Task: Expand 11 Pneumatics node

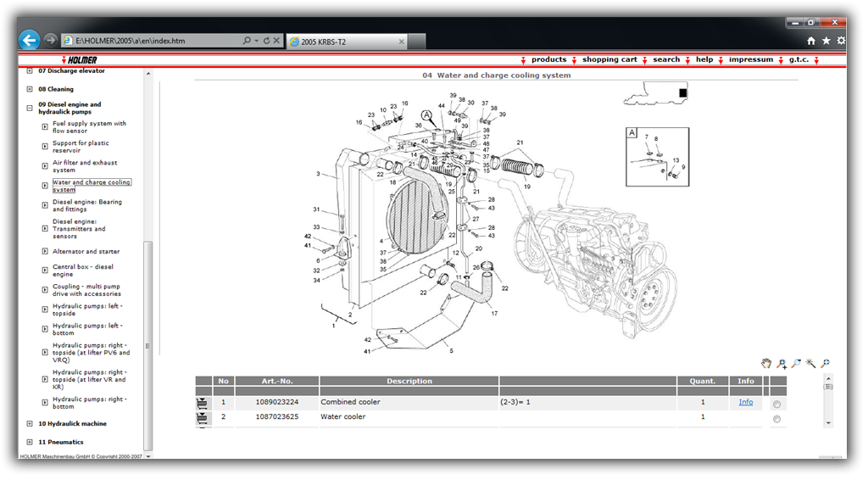Action: click(30, 442)
